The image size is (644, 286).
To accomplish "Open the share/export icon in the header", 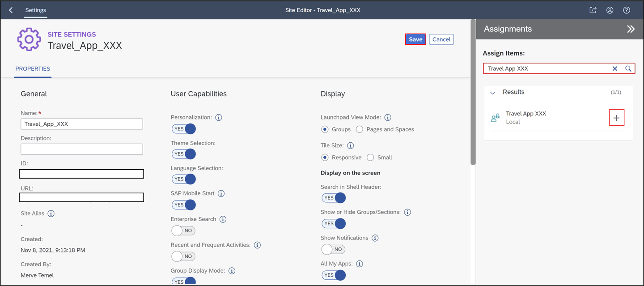I will 593,10.
